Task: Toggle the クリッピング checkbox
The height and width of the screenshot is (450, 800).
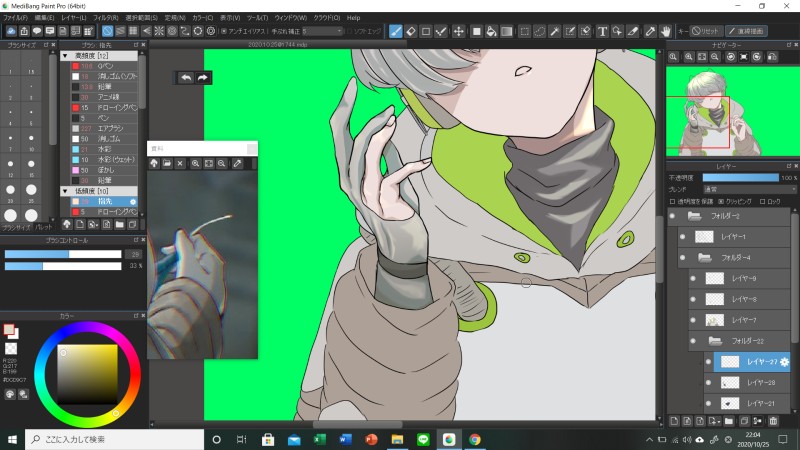Action: (x=720, y=202)
